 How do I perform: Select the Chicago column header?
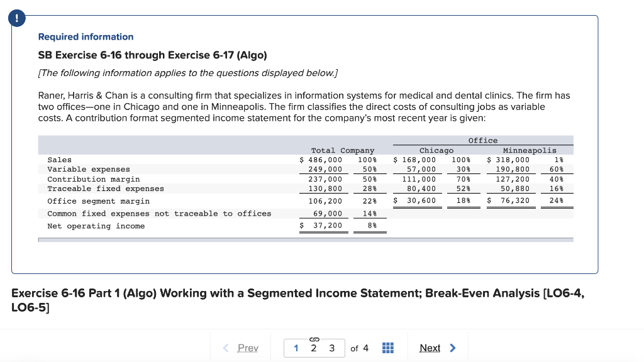click(436, 150)
